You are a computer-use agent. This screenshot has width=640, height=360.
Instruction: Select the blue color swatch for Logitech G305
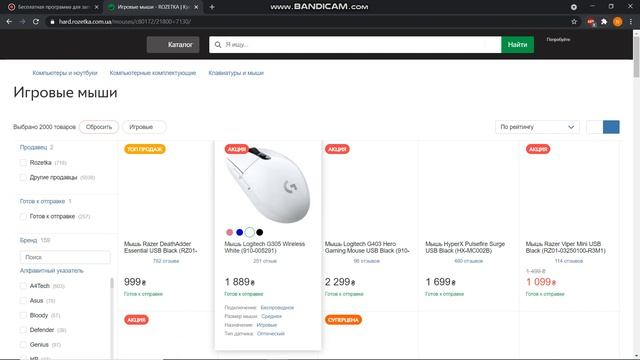click(x=240, y=232)
